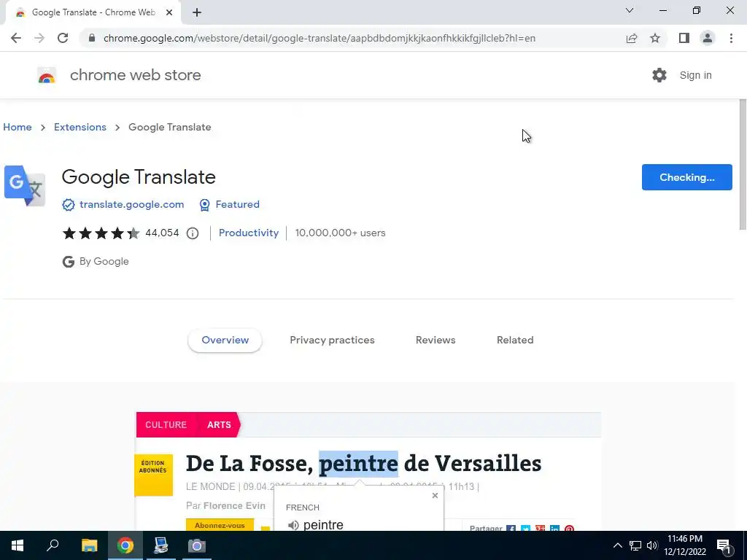The image size is (747, 560).
Task: Click the star rating icons
Action: pyautogui.click(x=101, y=233)
